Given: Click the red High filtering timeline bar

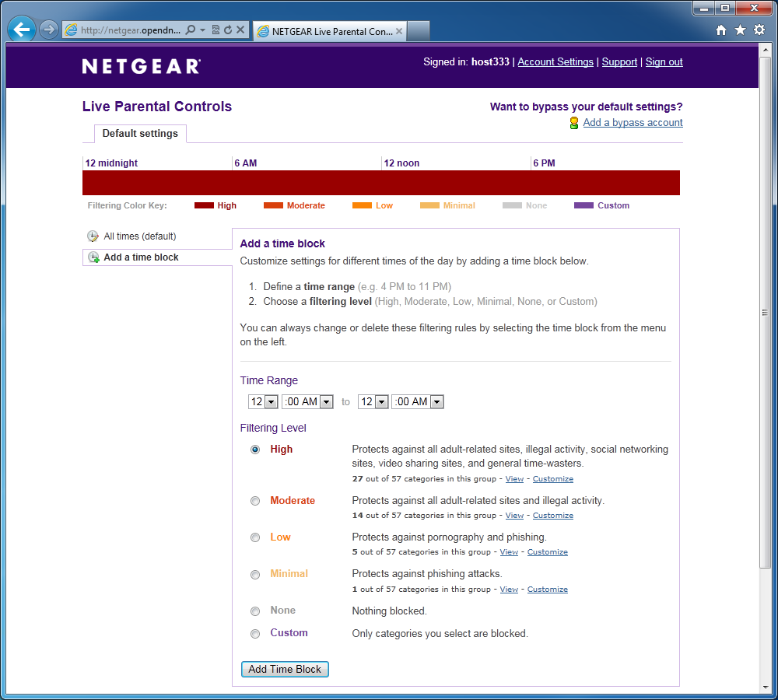Looking at the screenshot, I should tap(381, 183).
